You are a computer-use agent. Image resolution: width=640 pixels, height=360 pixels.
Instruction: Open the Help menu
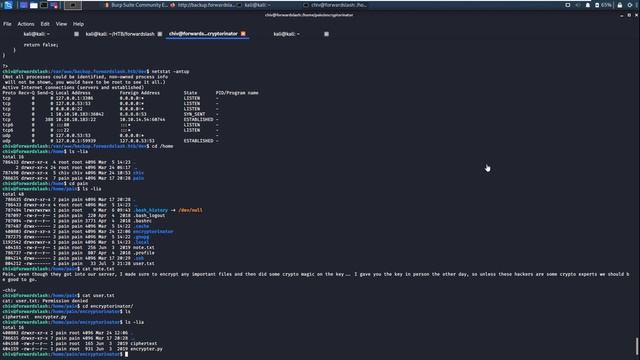(78, 24)
